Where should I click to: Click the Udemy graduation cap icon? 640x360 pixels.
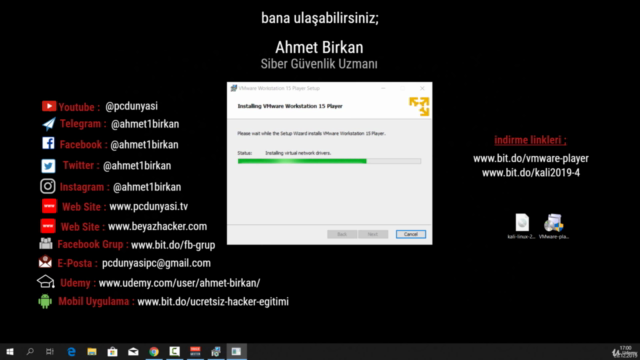(x=45, y=282)
